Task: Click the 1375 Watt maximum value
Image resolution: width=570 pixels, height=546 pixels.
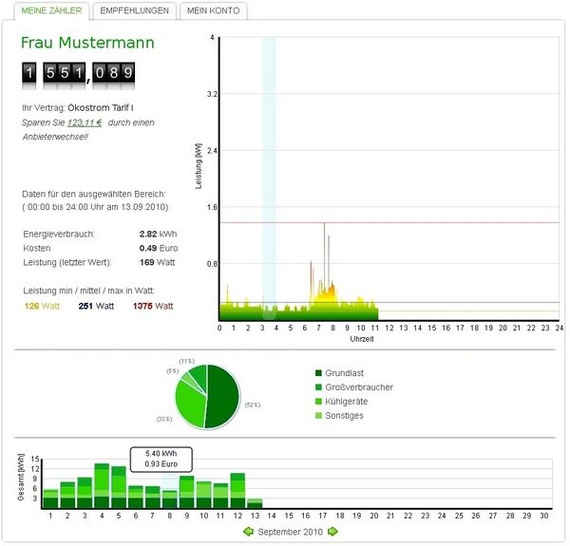Action: [x=153, y=306]
